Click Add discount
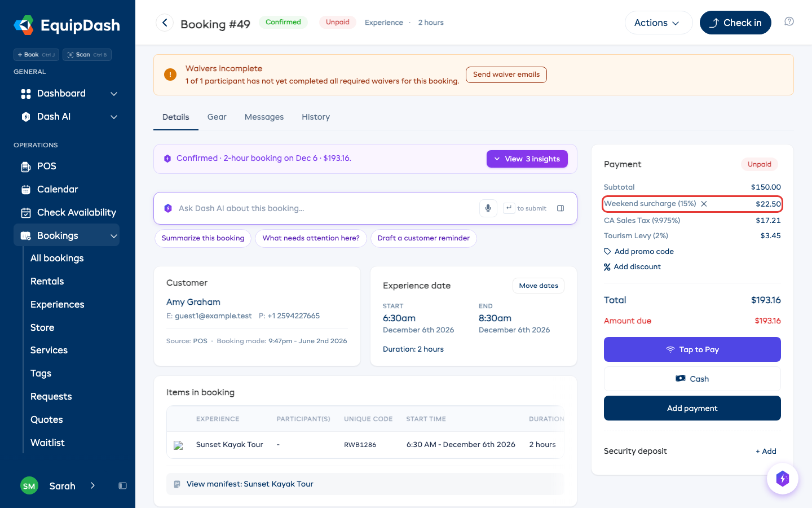Viewport: 812px width, 508px height. [633, 267]
